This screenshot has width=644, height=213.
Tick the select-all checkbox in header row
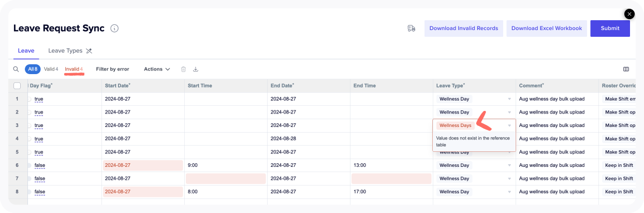pos(17,86)
